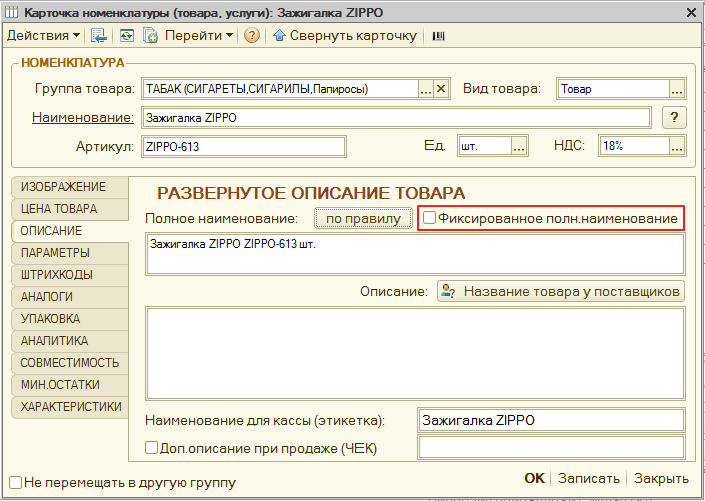
Task: Enable Фиксированное полн.наименование checkbox
Action: tap(429, 219)
